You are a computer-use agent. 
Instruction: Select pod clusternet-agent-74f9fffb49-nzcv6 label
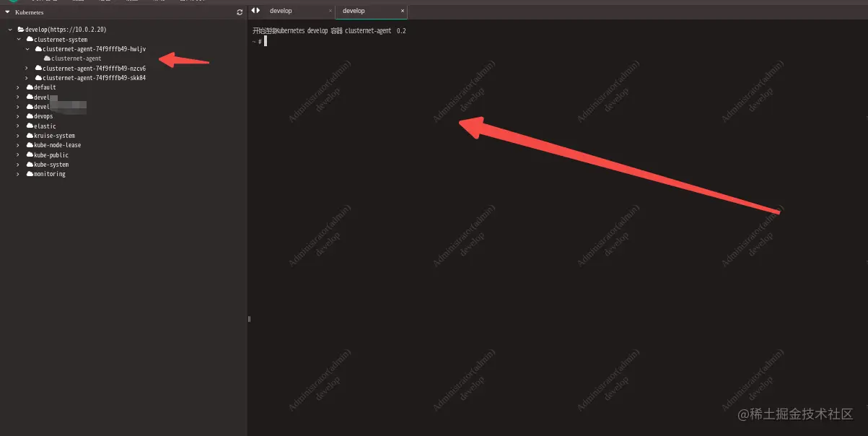tap(94, 69)
